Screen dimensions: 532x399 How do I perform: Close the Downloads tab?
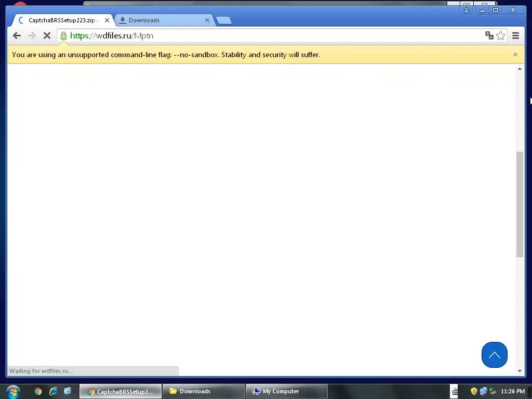coord(207,20)
